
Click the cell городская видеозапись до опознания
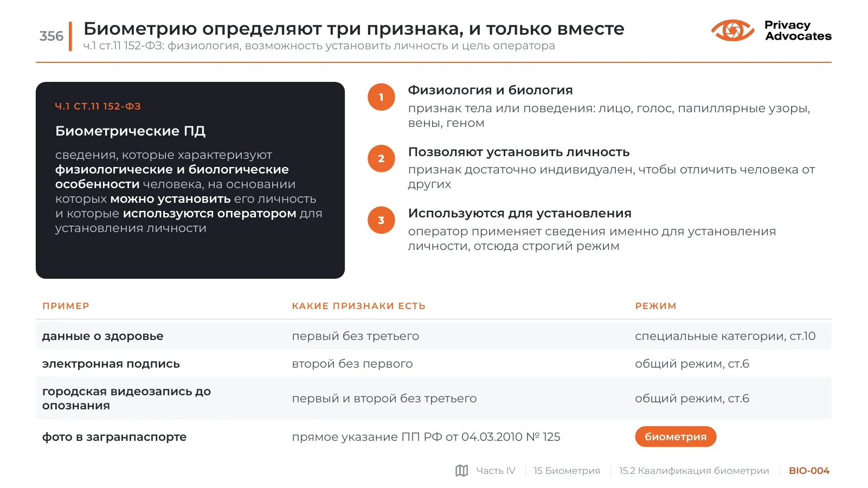(x=126, y=399)
